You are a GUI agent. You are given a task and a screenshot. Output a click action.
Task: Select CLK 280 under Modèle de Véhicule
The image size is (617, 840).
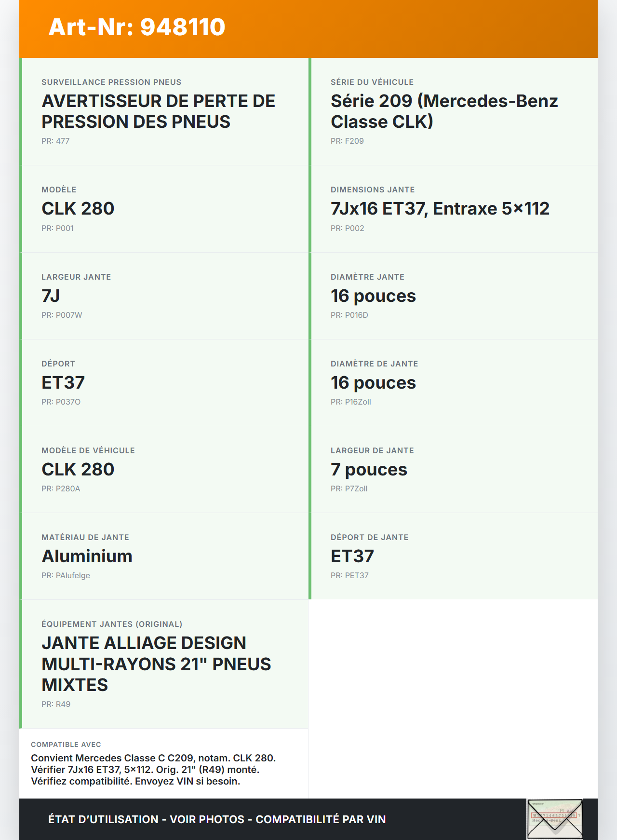click(x=78, y=469)
